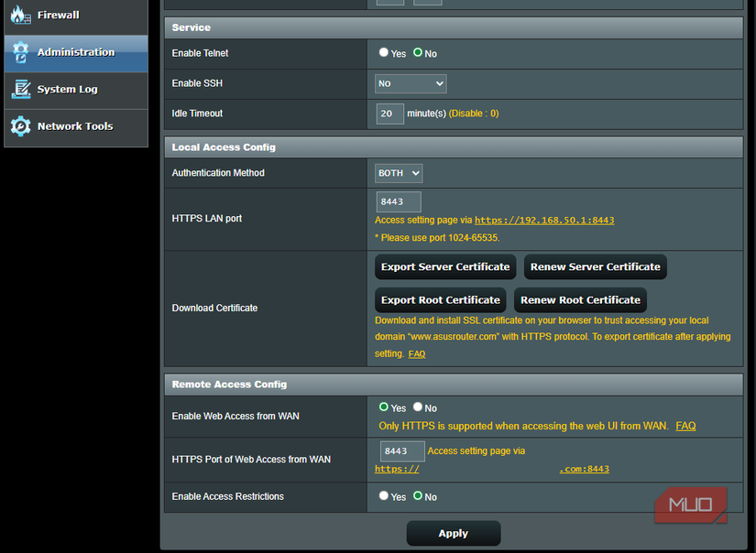Open the Authentication Method dropdown
The image size is (756, 553).
pyautogui.click(x=398, y=172)
